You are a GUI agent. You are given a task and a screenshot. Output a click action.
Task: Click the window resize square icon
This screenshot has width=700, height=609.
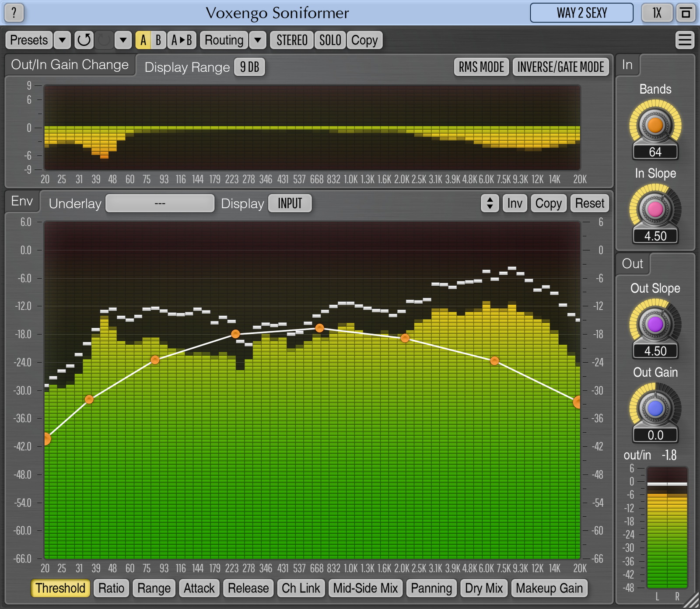pyautogui.click(x=686, y=13)
